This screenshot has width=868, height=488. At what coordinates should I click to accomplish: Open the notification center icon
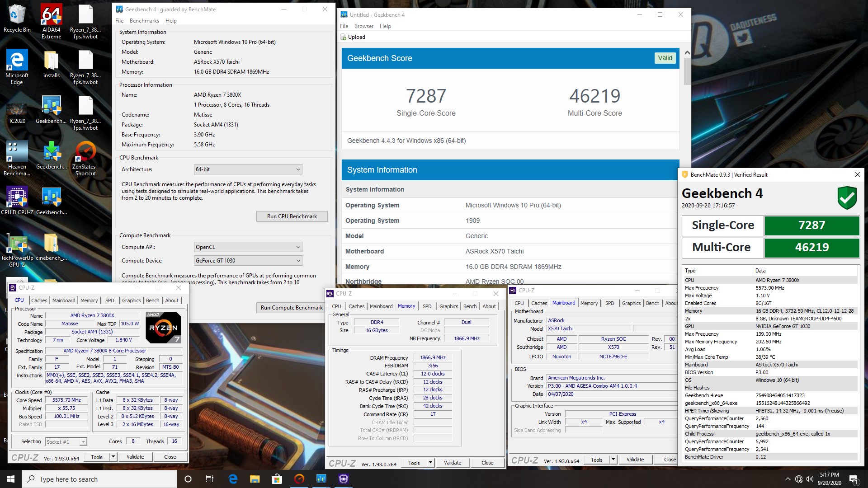(x=854, y=479)
